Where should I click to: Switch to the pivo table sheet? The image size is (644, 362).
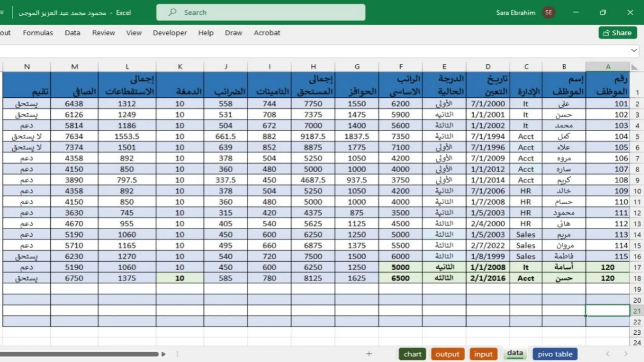point(555,354)
